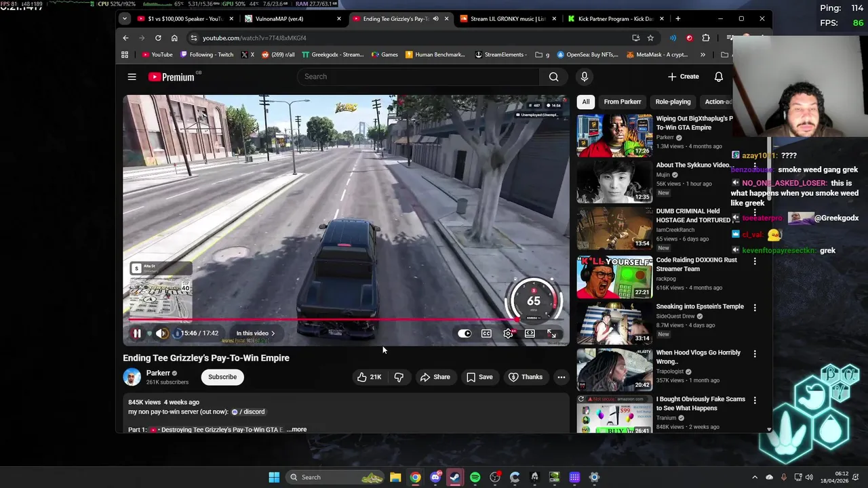The image size is (868, 488).
Task: Open more actions three-dot menu under video
Action: coord(561,377)
